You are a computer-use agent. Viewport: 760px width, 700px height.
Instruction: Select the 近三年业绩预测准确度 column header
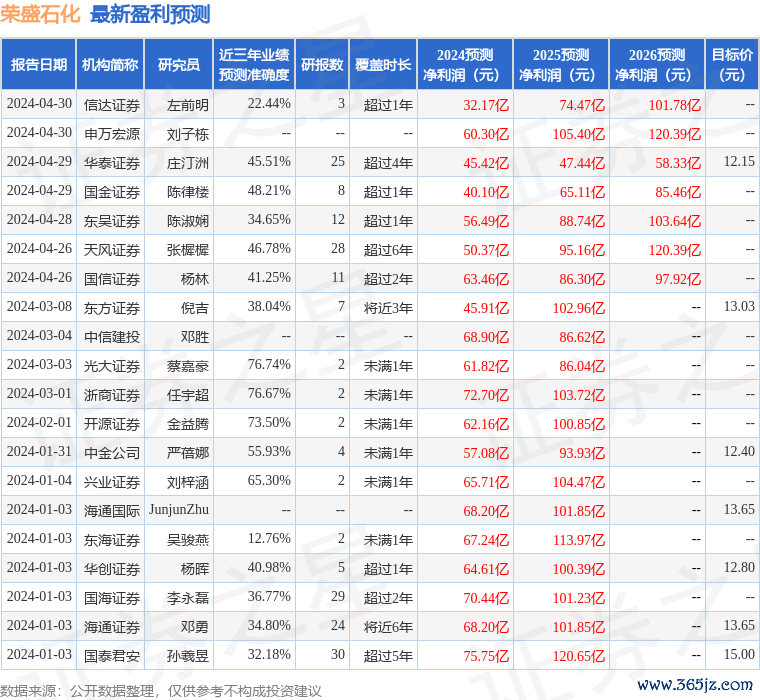point(254,64)
